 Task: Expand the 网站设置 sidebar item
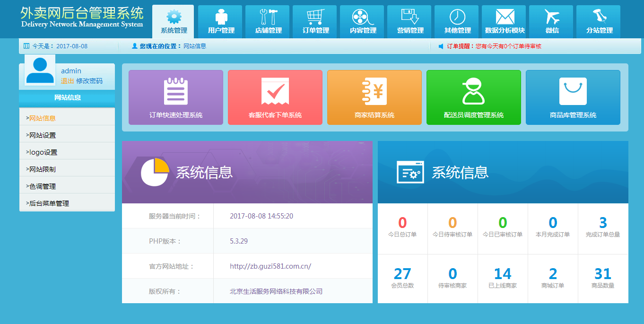(x=43, y=135)
